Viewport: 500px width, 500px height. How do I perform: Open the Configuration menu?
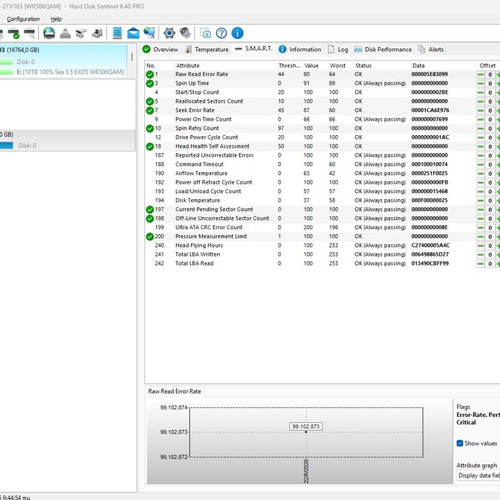(x=23, y=19)
